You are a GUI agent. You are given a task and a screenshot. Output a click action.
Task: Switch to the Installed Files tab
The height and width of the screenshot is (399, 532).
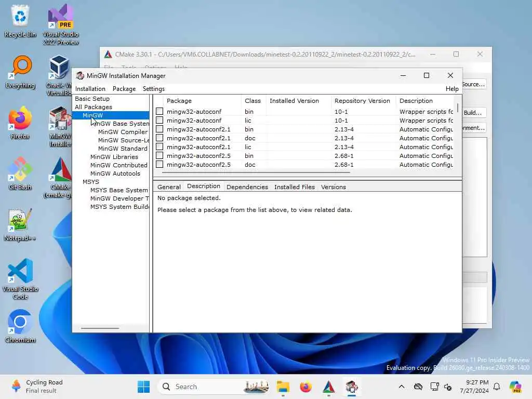(x=295, y=187)
